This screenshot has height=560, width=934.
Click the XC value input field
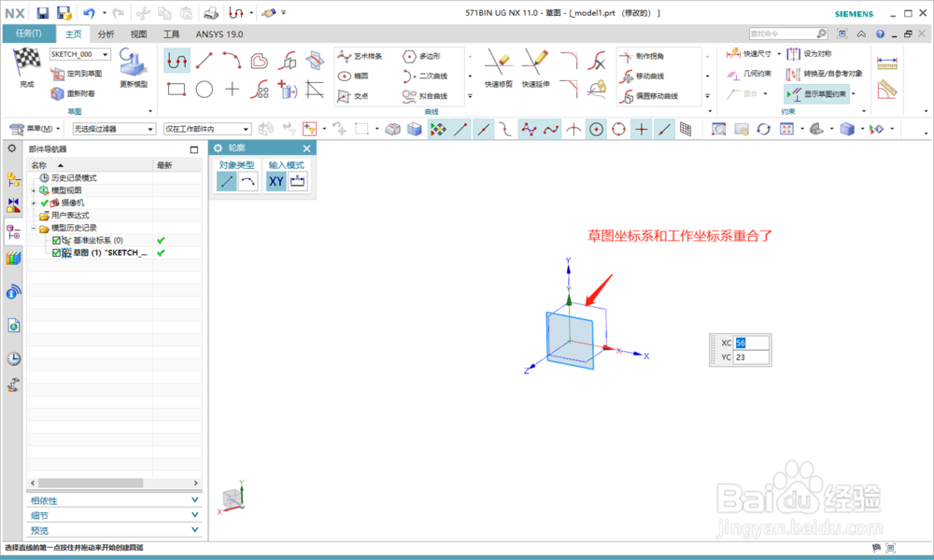[x=752, y=343]
